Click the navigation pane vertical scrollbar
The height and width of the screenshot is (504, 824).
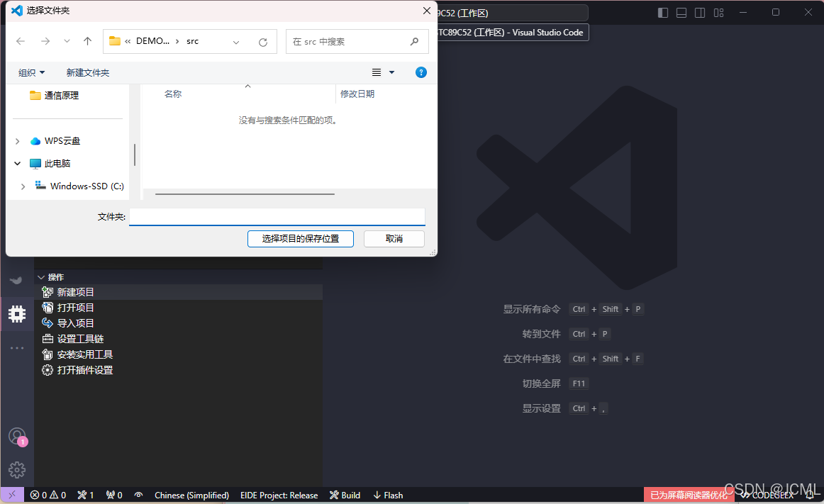point(135,155)
